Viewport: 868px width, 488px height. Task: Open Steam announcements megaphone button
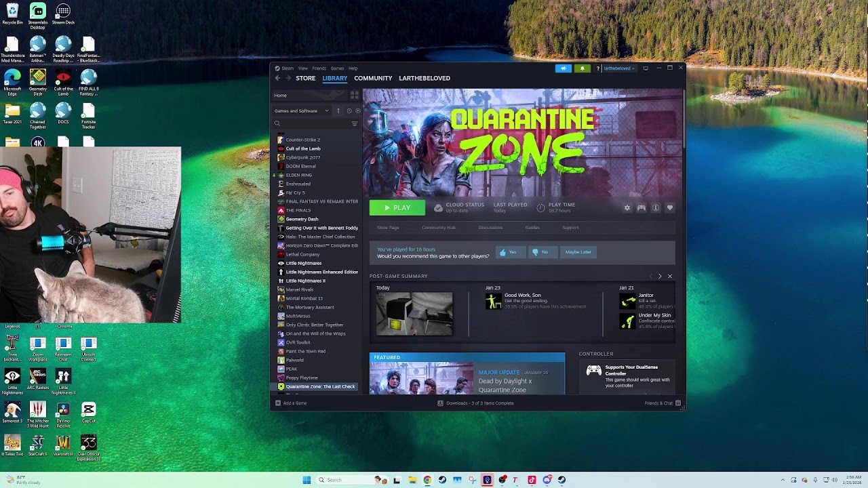[563, 68]
